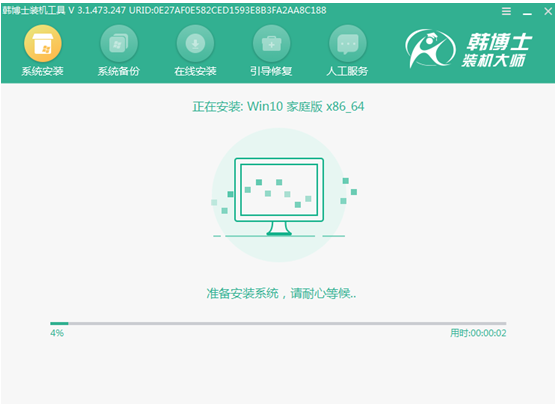The width and height of the screenshot is (558, 404).
Task: Click the 系统安装 label
Action: point(42,71)
